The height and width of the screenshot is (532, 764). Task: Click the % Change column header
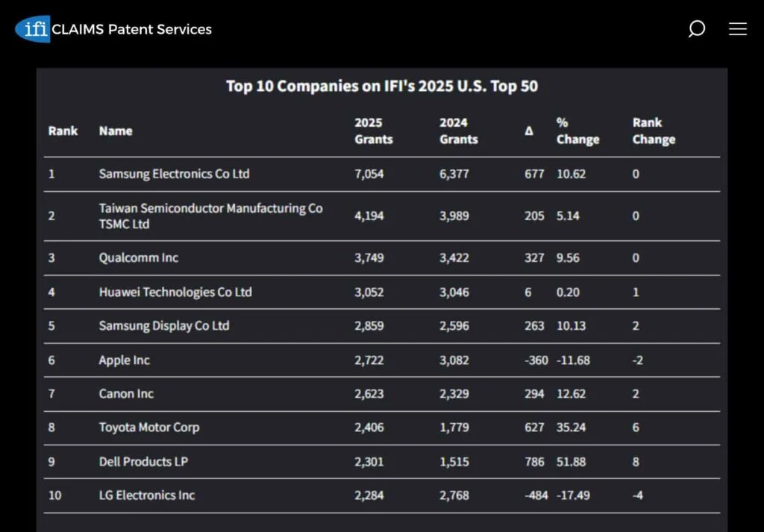[x=577, y=131]
